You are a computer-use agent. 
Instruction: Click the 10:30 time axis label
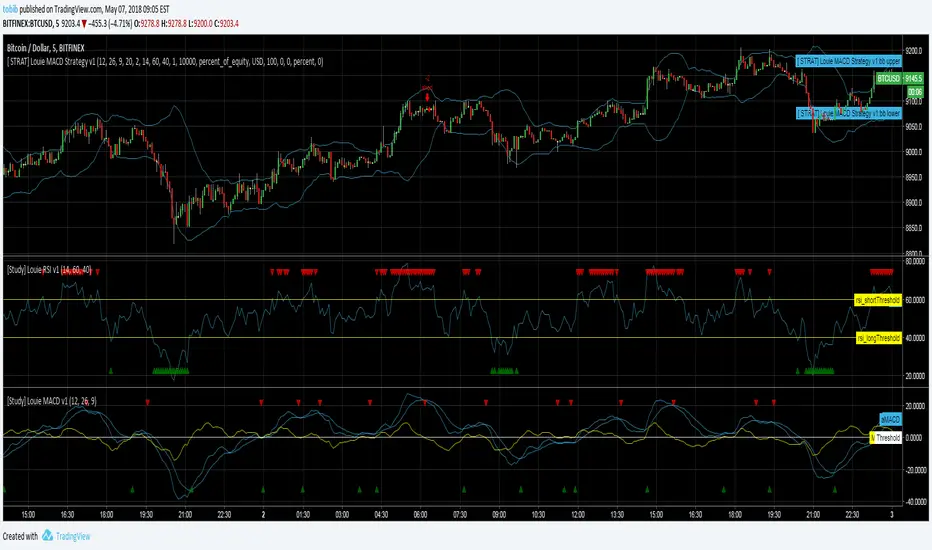point(538,515)
